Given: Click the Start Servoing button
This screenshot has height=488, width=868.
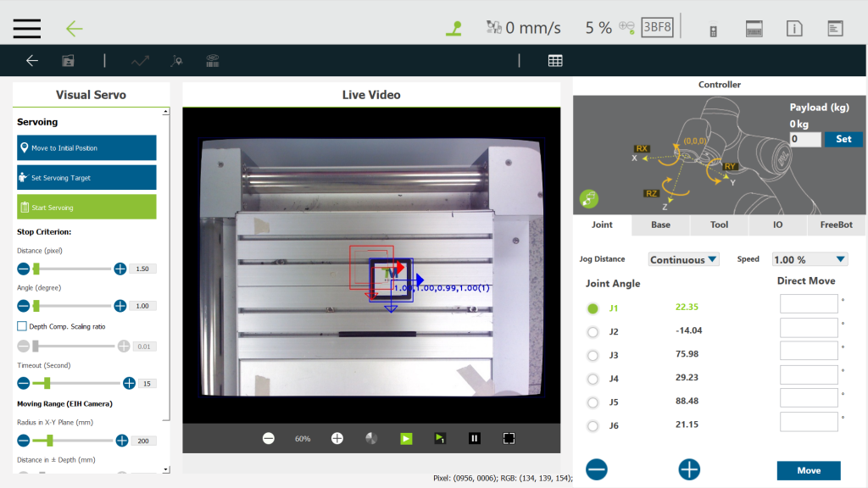Looking at the screenshot, I should tap(86, 207).
